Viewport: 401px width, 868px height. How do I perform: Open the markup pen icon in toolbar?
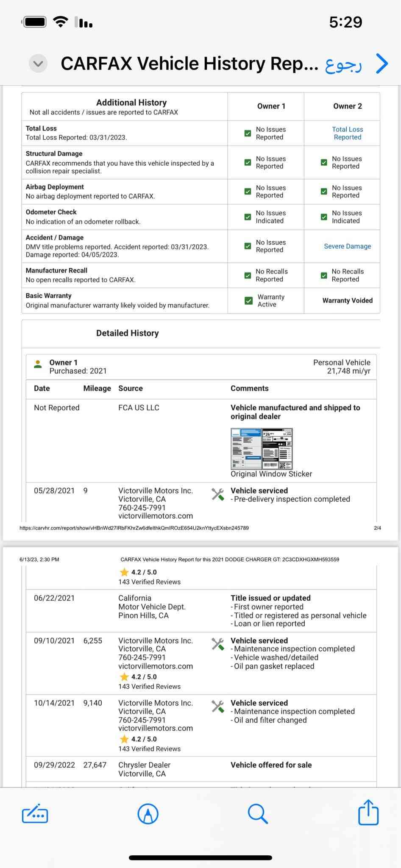(x=148, y=814)
